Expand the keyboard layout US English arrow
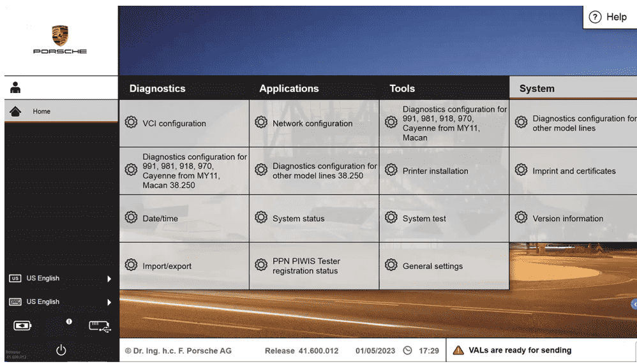The height and width of the screenshot is (364, 637). [x=109, y=302]
